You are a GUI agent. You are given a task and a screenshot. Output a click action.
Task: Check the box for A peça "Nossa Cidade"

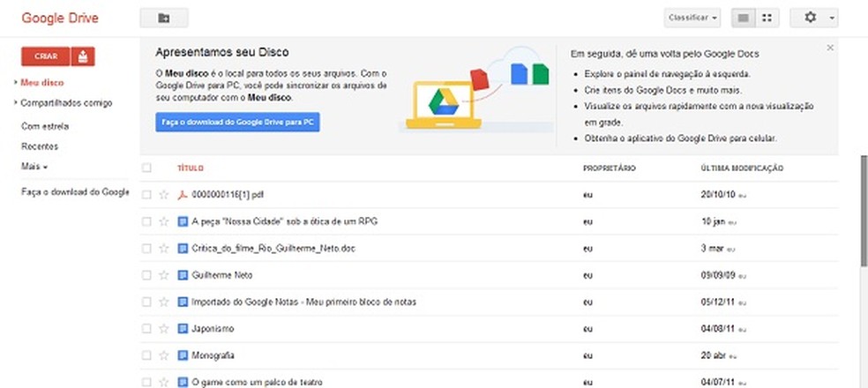[x=146, y=222]
